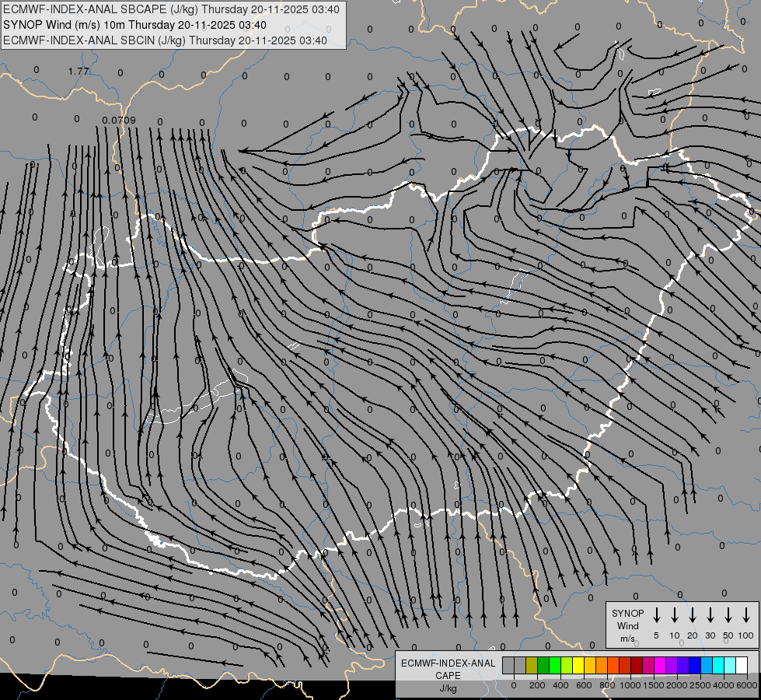This screenshot has width=761, height=700.
Task: Click the '20' speed label in wind legend
Action: [693, 635]
